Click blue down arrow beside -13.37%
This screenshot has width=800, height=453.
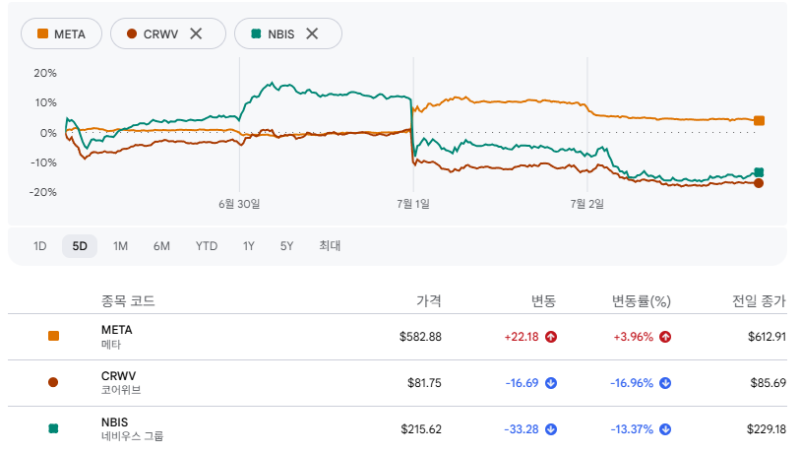(665, 430)
